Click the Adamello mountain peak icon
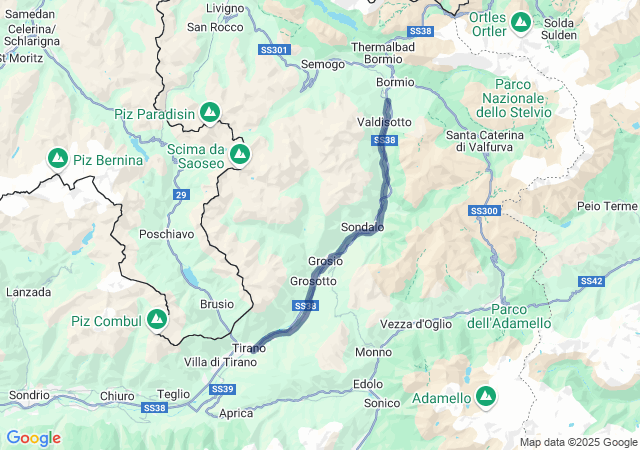This screenshot has height=450, width=640. [x=485, y=397]
